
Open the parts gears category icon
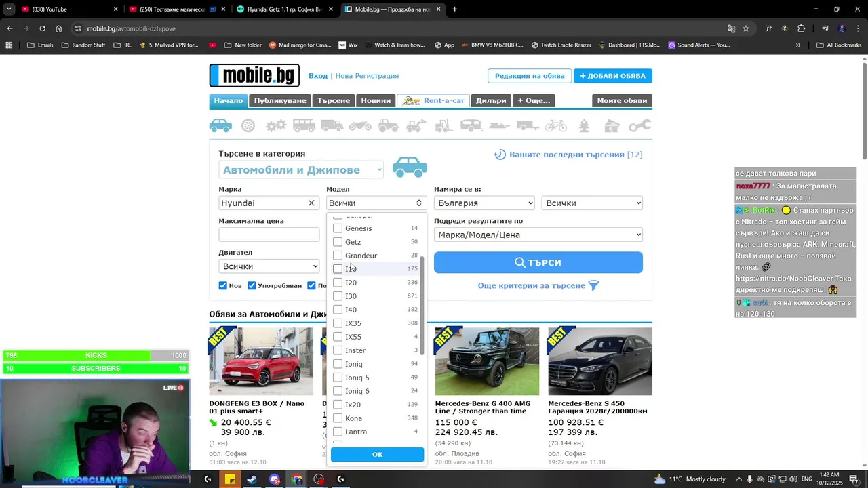click(x=275, y=125)
